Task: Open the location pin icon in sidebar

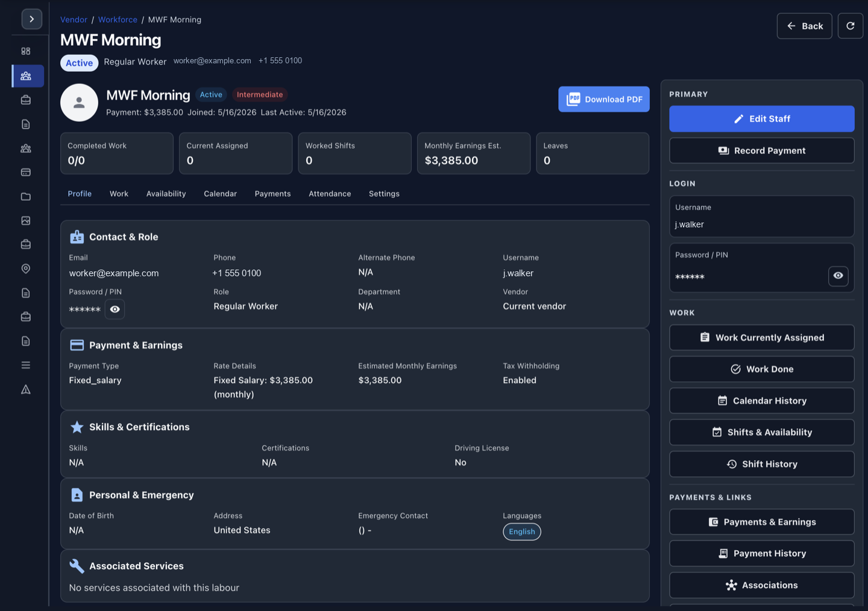Action: [x=26, y=269]
